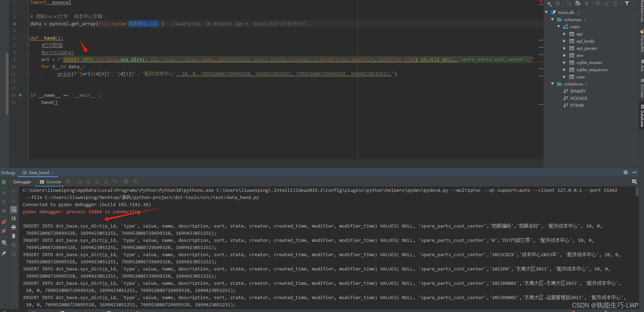
Task: Click the run gutter arrow at line 14
Action: (20, 95)
